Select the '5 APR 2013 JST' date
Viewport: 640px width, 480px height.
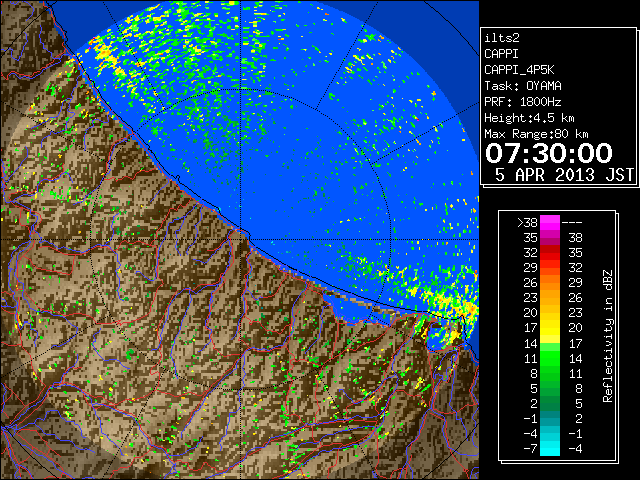565,175
